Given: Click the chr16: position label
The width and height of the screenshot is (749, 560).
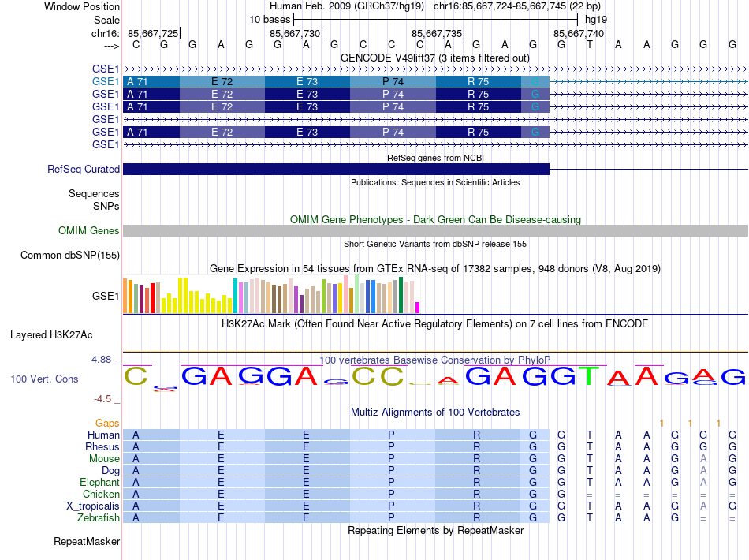Looking at the screenshot, I should 105,33.
